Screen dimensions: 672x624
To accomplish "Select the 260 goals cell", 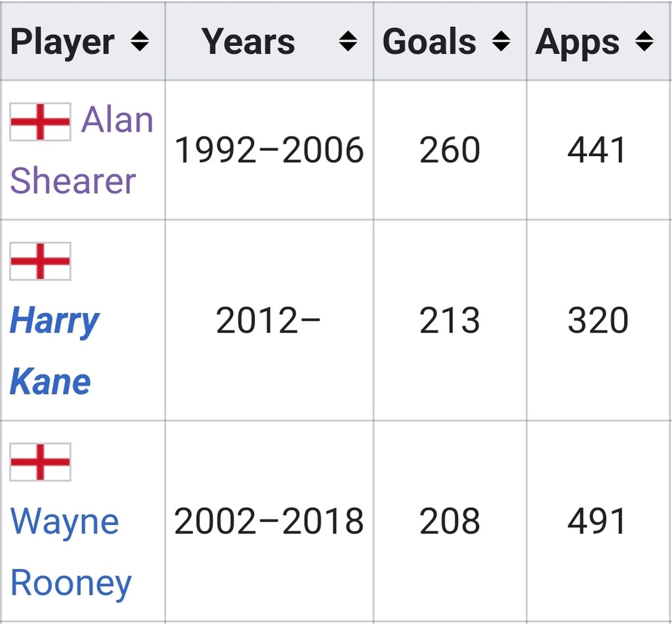I will 450,150.
